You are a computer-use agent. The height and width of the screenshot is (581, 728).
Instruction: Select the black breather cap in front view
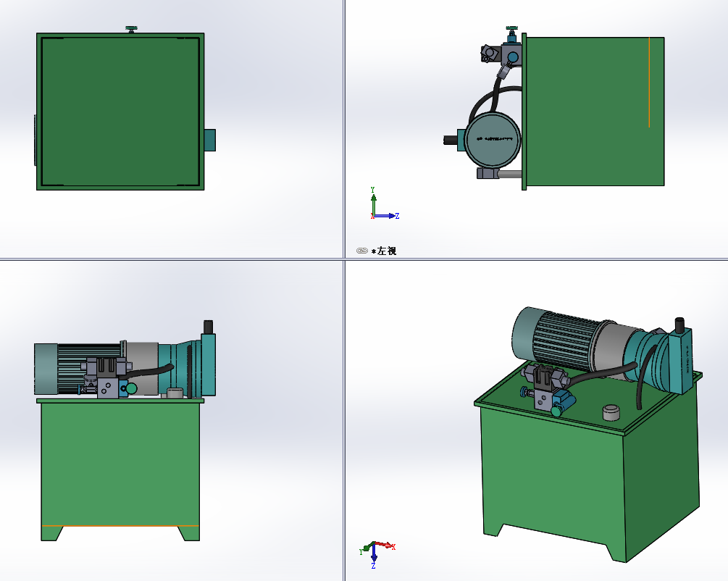point(208,327)
